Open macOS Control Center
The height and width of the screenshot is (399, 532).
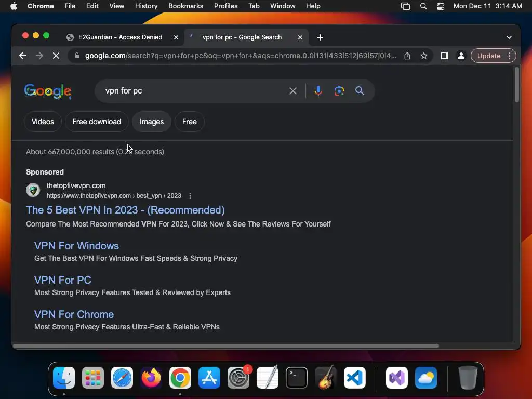click(441, 6)
